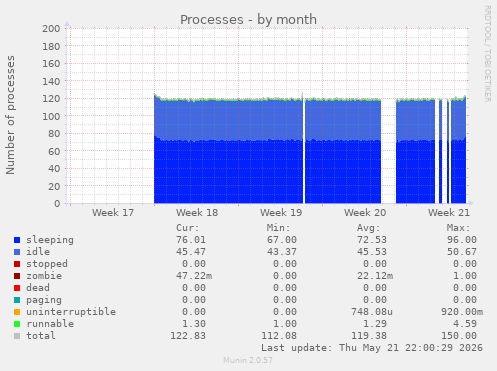Viewport: 497px width, 371px height.
Task: Click the total minimum value 112.08
Action: coord(279,336)
